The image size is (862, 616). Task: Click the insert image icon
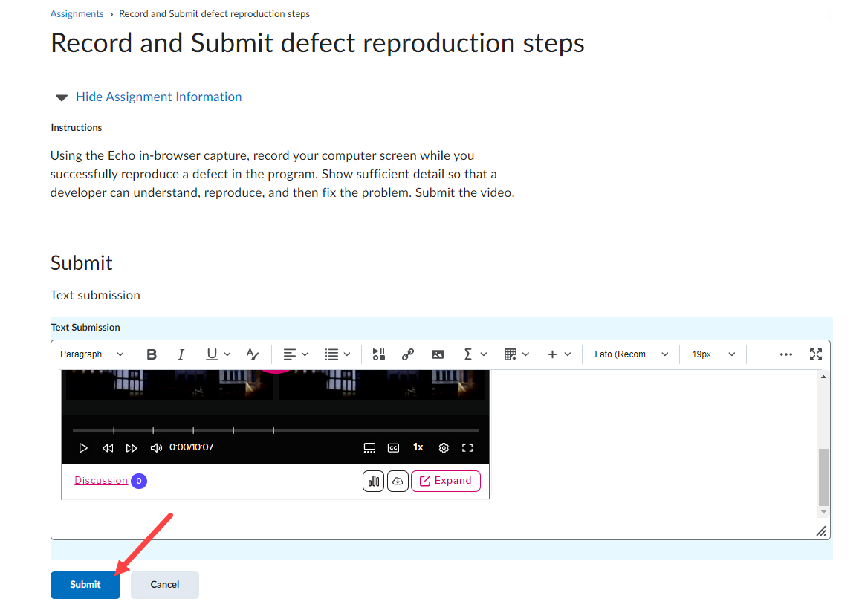[438, 354]
